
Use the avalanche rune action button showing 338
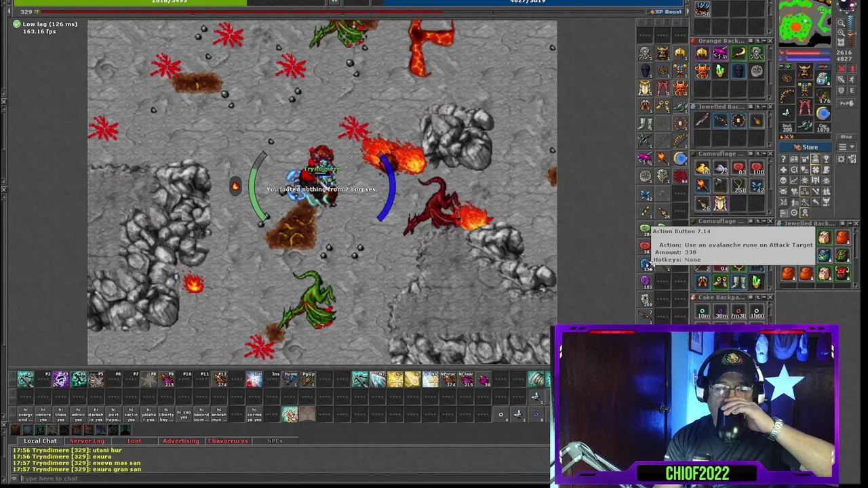[646, 264]
